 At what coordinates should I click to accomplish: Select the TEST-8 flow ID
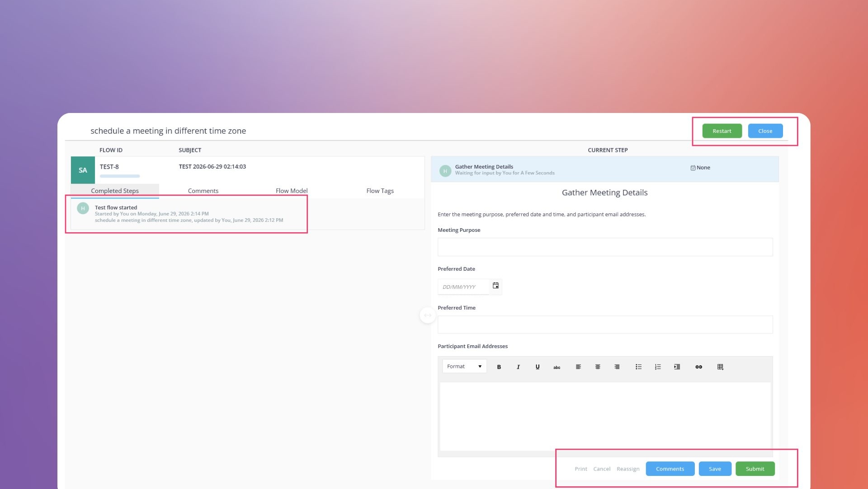point(109,167)
